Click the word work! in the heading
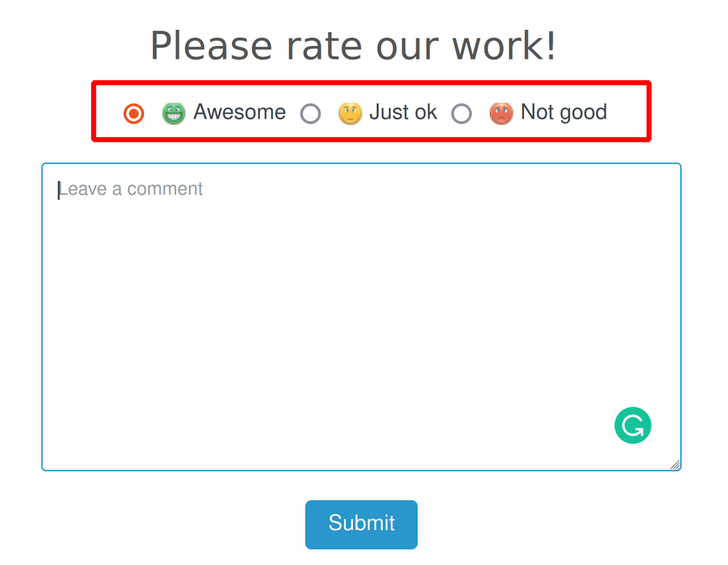Image resolution: width=728 pixels, height=565 pixels. (504, 46)
